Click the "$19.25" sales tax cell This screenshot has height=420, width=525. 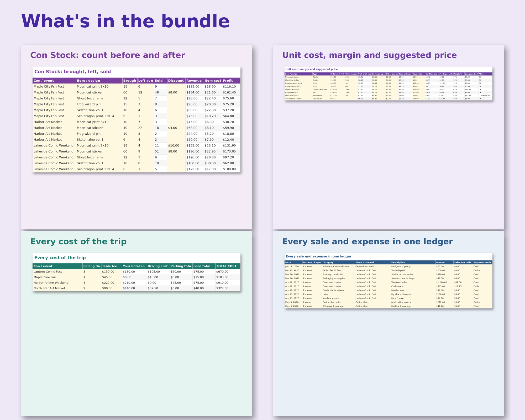click(x=463, y=286)
